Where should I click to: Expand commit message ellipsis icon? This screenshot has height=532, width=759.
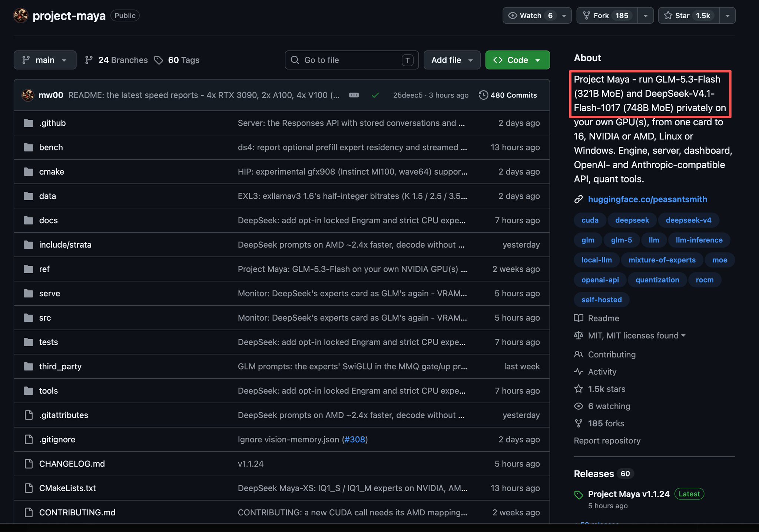[x=354, y=95]
